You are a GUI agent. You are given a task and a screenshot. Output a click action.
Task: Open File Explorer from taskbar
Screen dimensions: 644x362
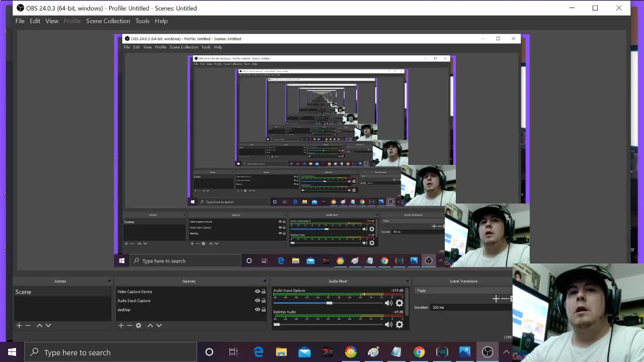(281, 352)
